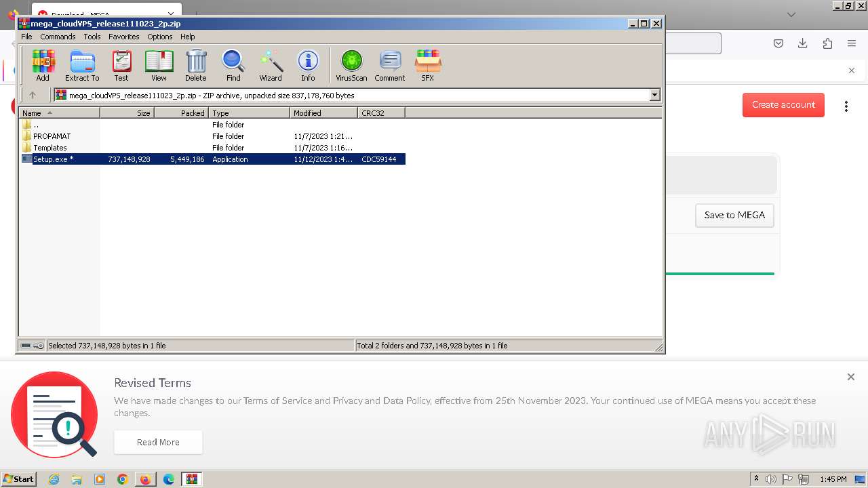868x488 pixels.
Task: Sort files by the Name column header
Action: pyautogui.click(x=60, y=113)
